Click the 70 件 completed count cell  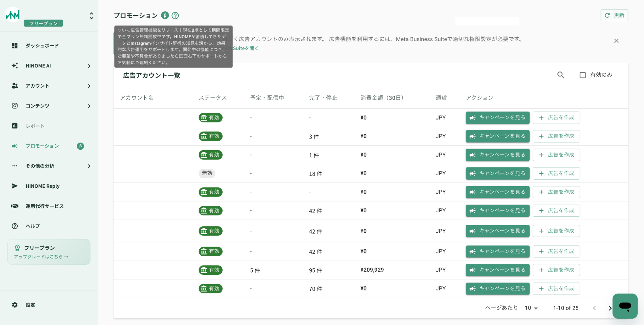click(315, 289)
